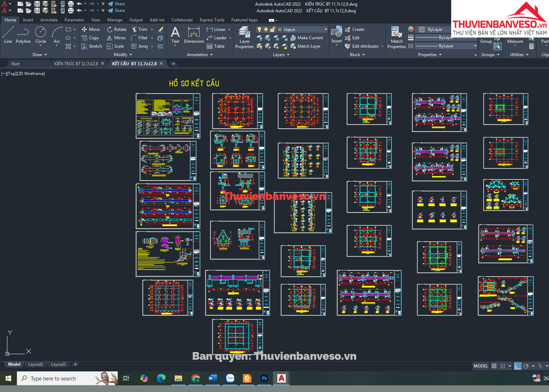Open the Hatch layer dropdown list
Viewport: 549px width, 392px height.
[326, 29]
